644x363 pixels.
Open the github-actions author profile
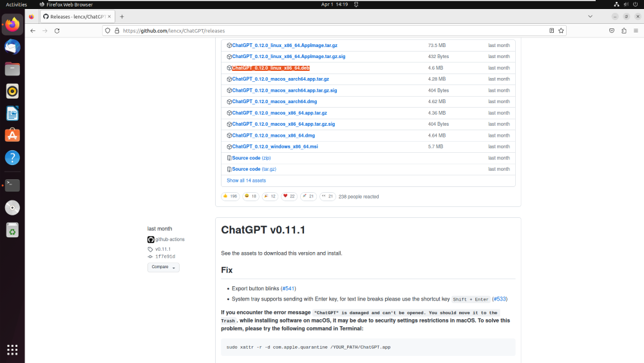[x=169, y=240]
